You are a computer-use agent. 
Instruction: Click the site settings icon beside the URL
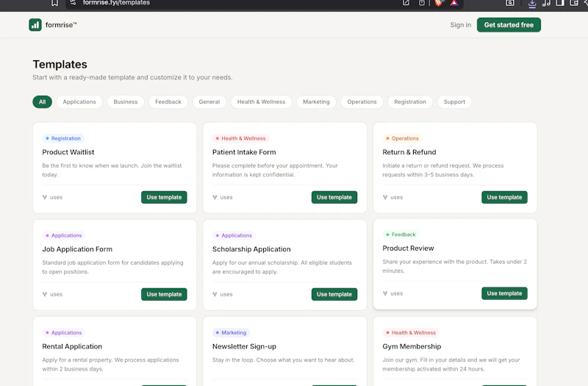click(x=73, y=3)
